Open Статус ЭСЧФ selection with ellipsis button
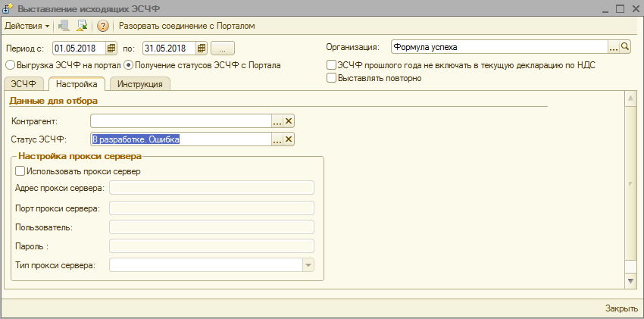The width and height of the screenshot is (644, 319). point(277,139)
